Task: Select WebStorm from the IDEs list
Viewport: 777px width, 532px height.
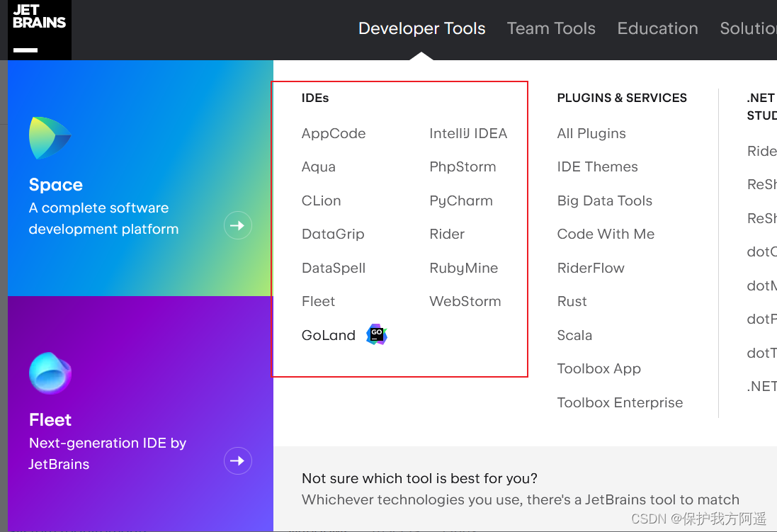Action: 465,302
